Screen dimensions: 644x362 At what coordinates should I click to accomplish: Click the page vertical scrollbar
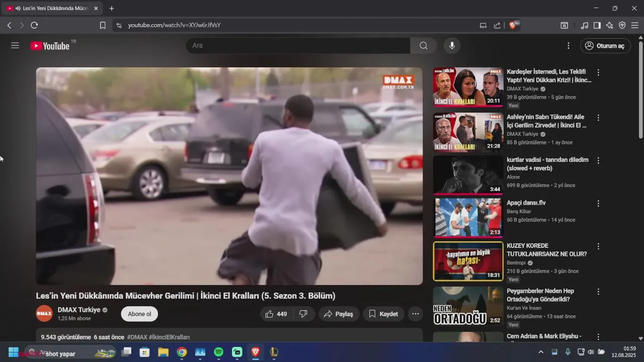point(640,90)
